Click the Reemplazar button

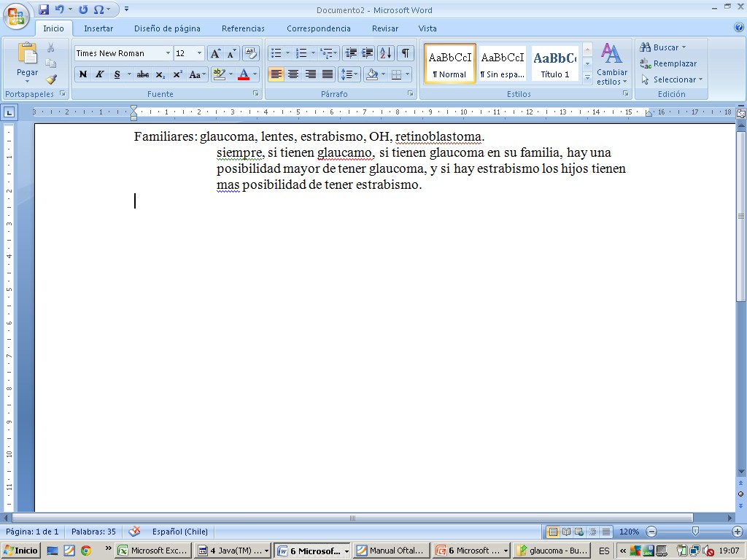click(x=668, y=63)
